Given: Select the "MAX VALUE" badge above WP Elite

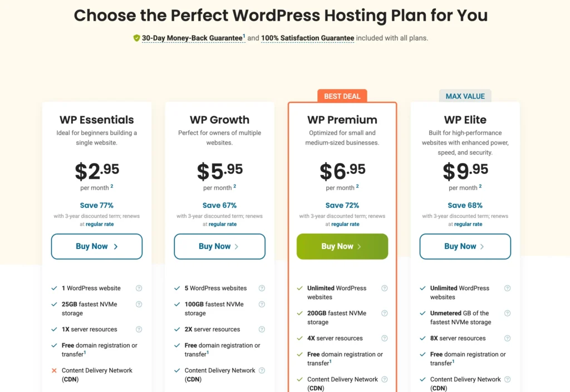Looking at the screenshot, I should (x=465, y=96).
